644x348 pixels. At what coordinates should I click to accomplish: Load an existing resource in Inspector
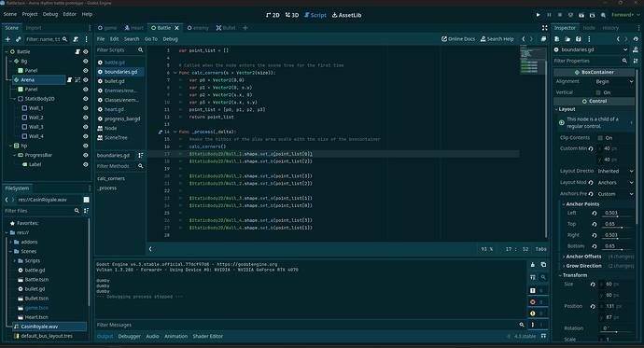coord(567,39)
